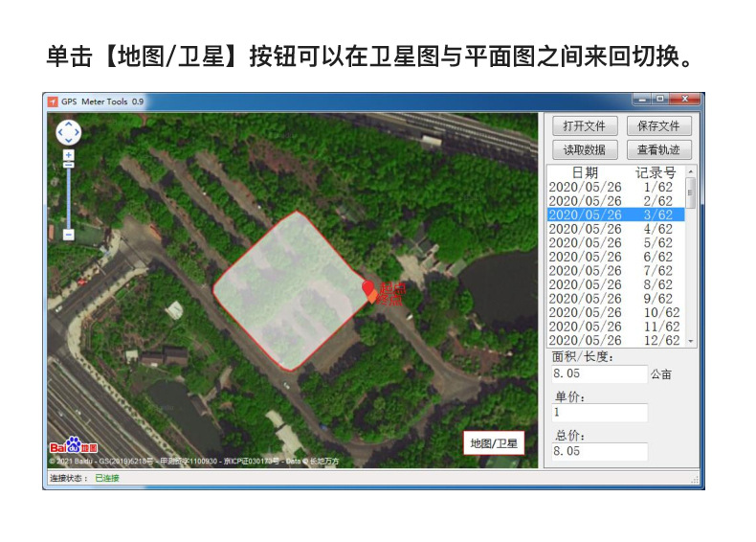The height and width of the screenshot is (542, 756).
Task: Select record row 4/62
Action: pyautogui.click(x=615, y=228)
